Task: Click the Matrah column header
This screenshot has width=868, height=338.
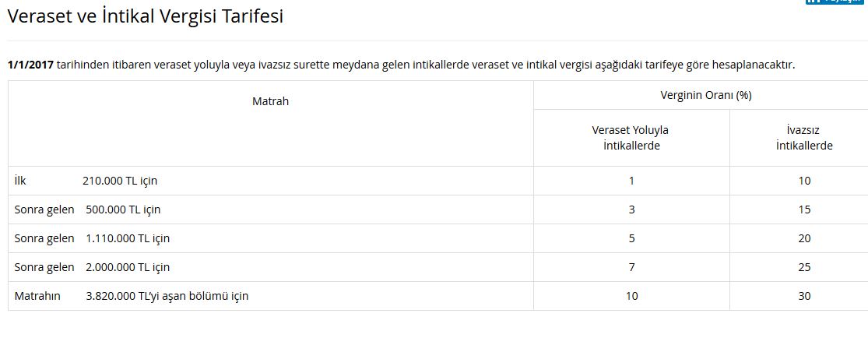Action: 271,101
